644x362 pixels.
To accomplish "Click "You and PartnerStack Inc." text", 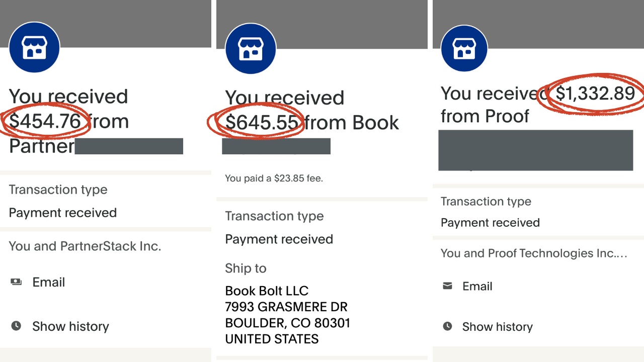I will point(85,246).
